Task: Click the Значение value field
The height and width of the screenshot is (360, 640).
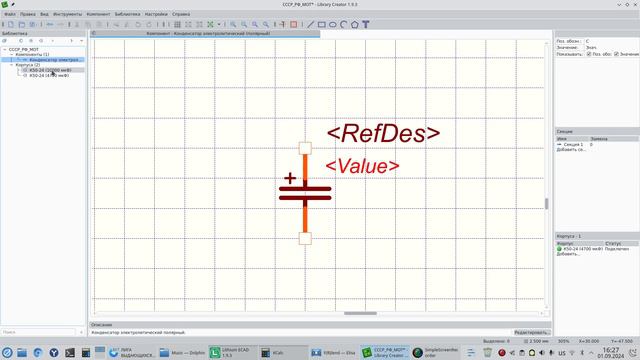Action: click(611, 48)
